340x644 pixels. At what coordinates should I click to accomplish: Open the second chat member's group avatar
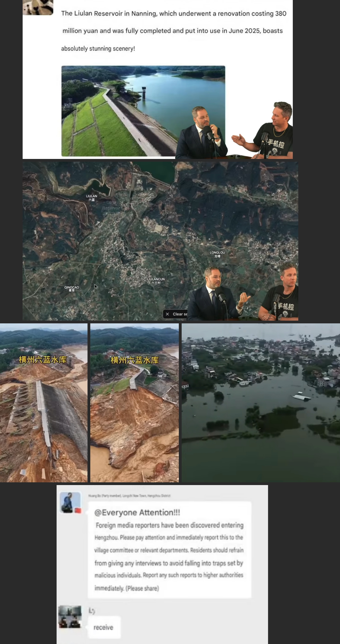(x=70, y=617)
